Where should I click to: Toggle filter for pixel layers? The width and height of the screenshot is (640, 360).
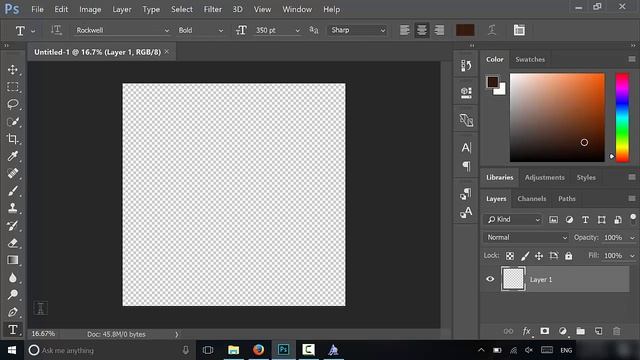[553, 220]
